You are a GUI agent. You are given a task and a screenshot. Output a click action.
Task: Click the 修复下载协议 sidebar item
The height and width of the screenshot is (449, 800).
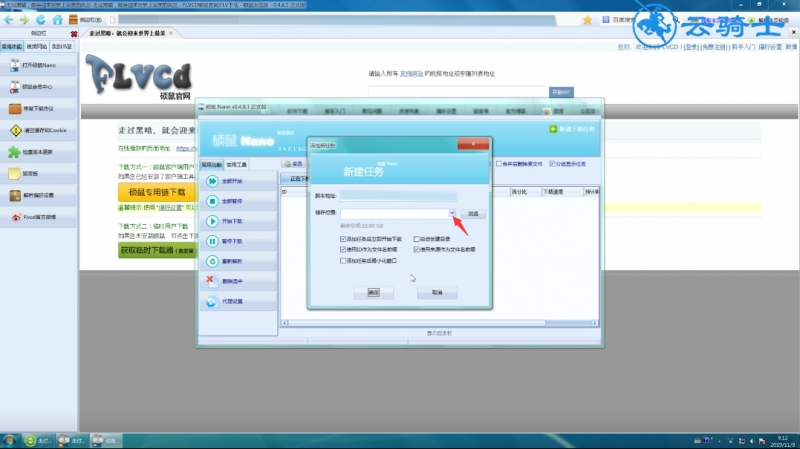(x=39, y=109)
